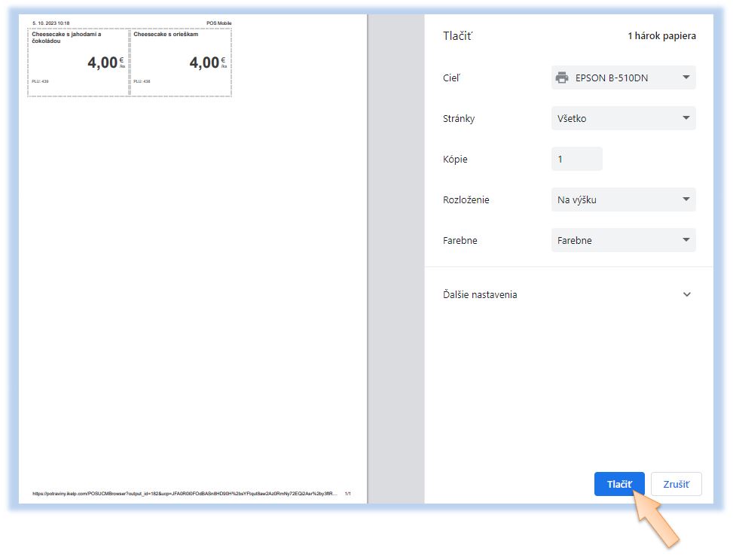Click the 4,00 price on the second label
Screen dimensions: 733x560
tap(203, 63)
